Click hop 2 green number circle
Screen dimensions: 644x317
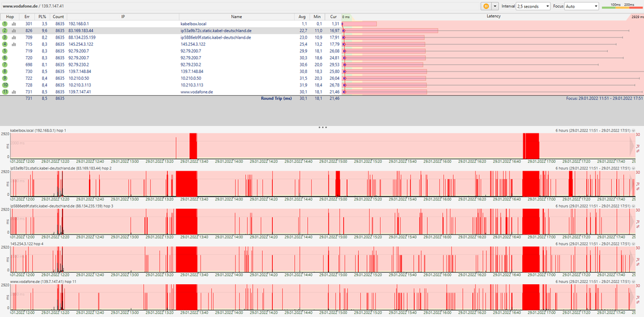[5, 31]
